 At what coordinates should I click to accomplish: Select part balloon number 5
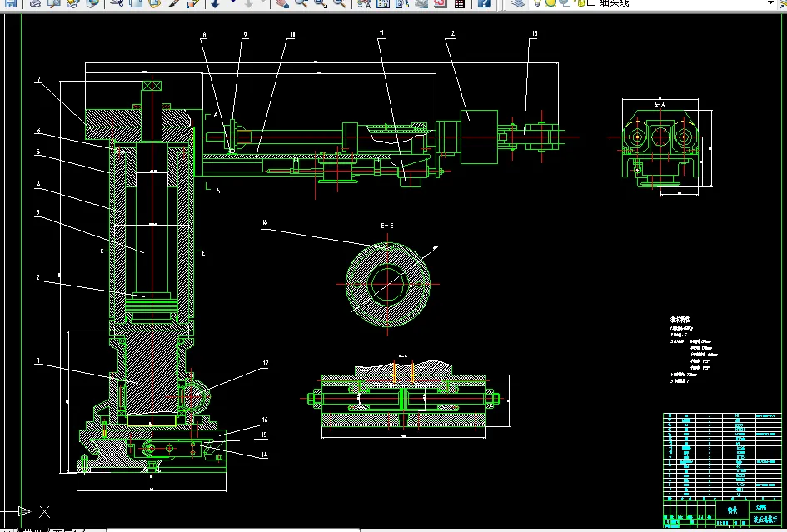coord(38,152)
